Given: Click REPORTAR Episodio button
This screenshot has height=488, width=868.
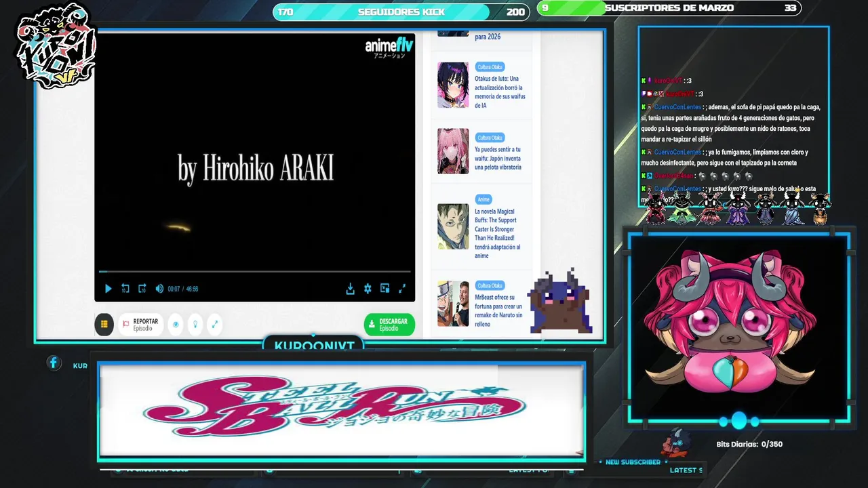Looking at the screenshot, I should pos(141,325).
